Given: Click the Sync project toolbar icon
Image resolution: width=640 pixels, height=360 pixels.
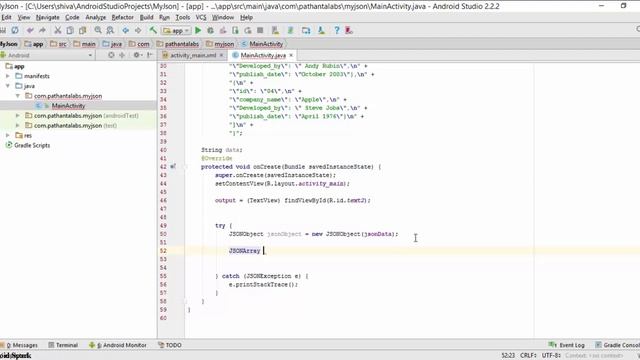Looking at the screenshot, I should click(15, 30).
